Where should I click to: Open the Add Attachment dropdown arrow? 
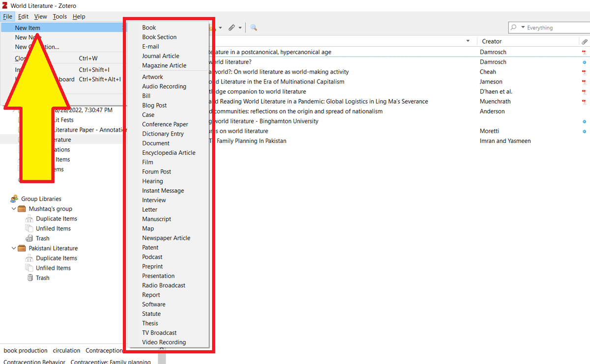click(x=240, y=28)
